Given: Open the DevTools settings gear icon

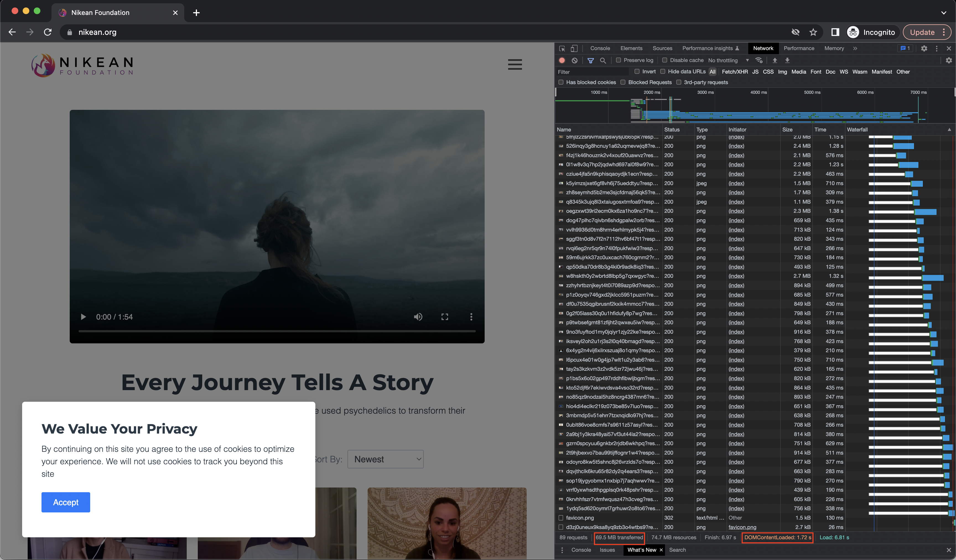Looking at the screenshot, I should click(x=924, y=49).
